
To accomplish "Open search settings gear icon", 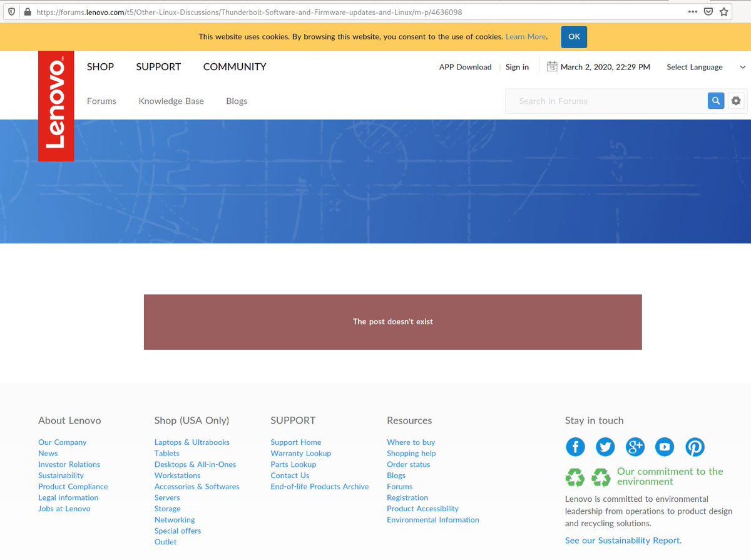I will click(x=736, y=101).
